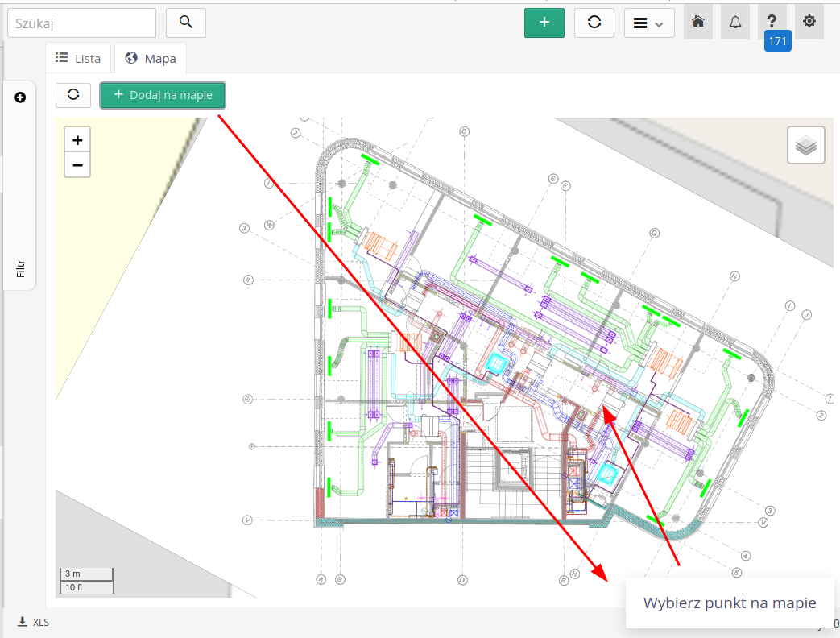Open notifications bell icon

tap(735, 22)
